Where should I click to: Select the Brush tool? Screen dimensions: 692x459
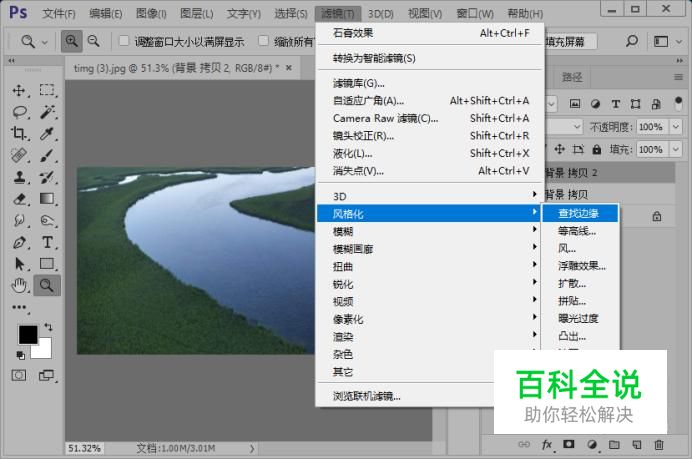[47, 155]
